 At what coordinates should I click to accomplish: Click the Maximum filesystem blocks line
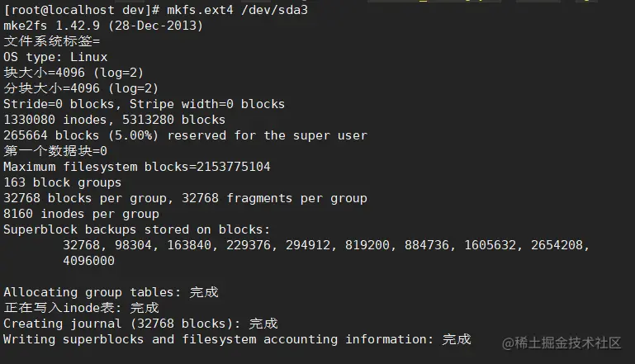(136, 167)
